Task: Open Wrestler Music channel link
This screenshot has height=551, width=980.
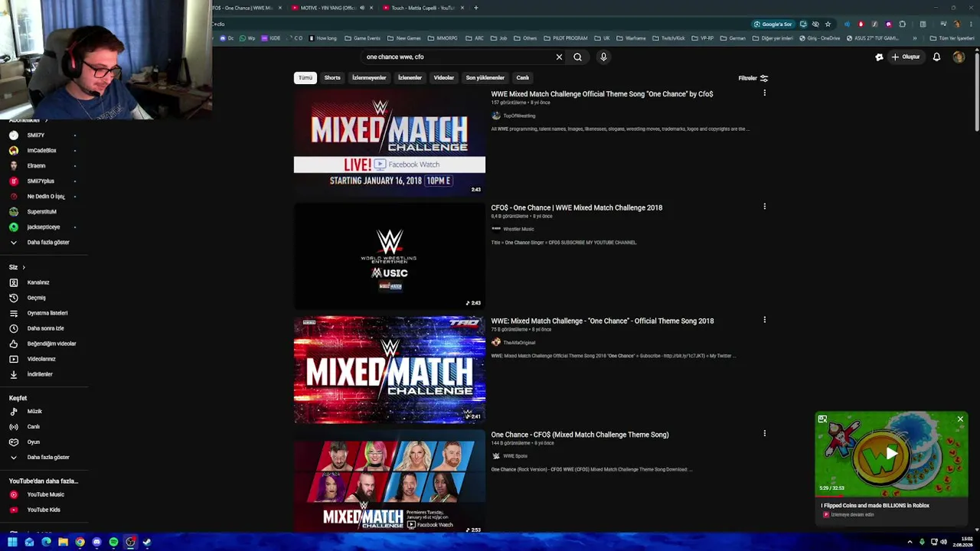Action: point(518,229)
